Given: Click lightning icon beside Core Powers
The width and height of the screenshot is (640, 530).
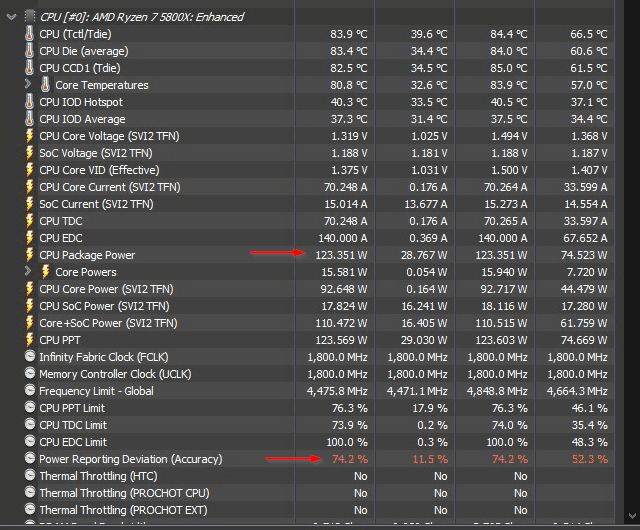Looking at the screenshot, I should point(45,272).
